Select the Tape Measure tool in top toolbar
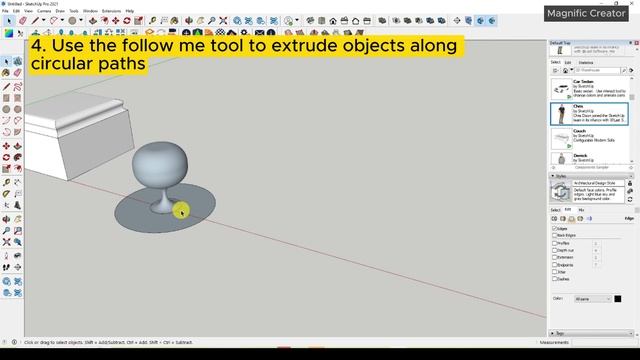 point(153,20)
